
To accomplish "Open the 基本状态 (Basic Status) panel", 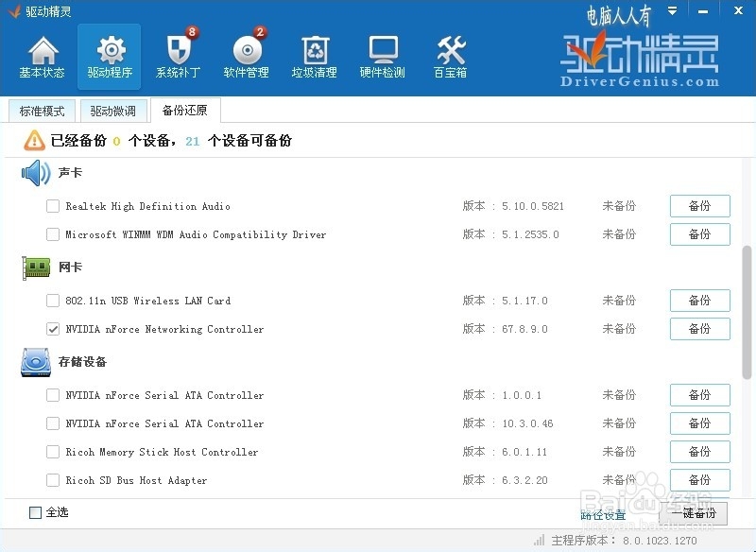I will [42, 55].
